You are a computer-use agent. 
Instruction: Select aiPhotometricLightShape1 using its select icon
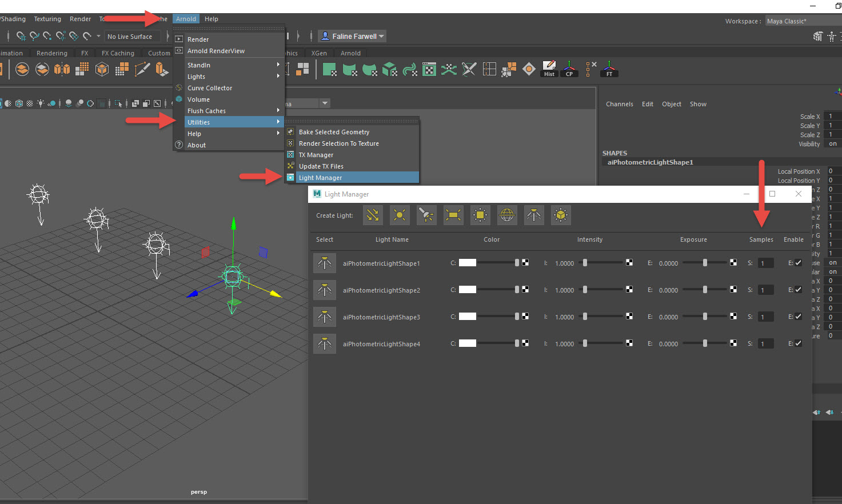tap(325, 263)
